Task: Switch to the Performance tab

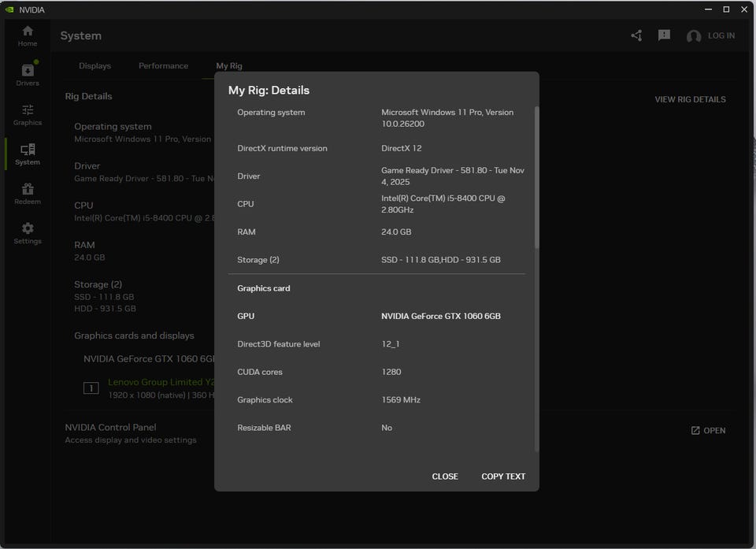Action: coord(163,66)
